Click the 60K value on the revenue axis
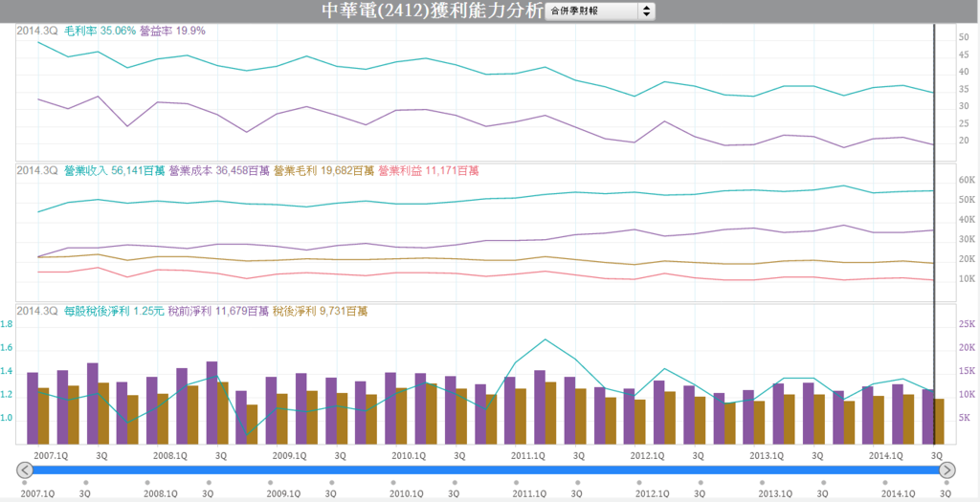980x502 pixels. click(x=967, y=180)
